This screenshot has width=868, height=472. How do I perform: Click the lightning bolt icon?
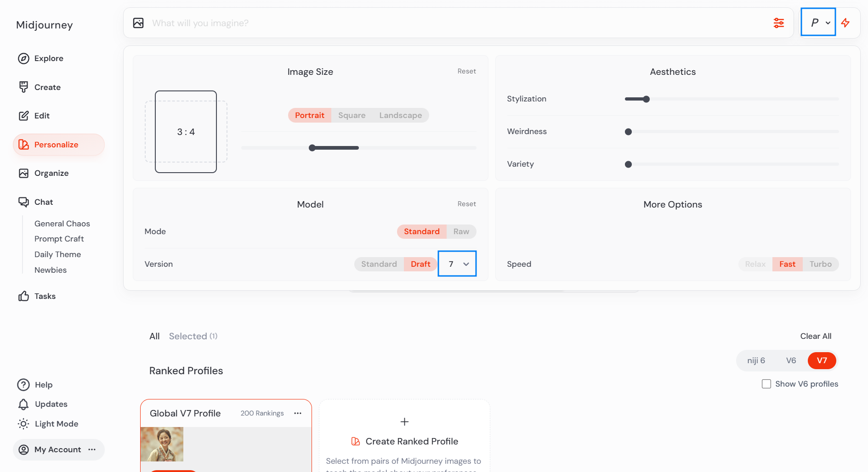coord(845,22)
